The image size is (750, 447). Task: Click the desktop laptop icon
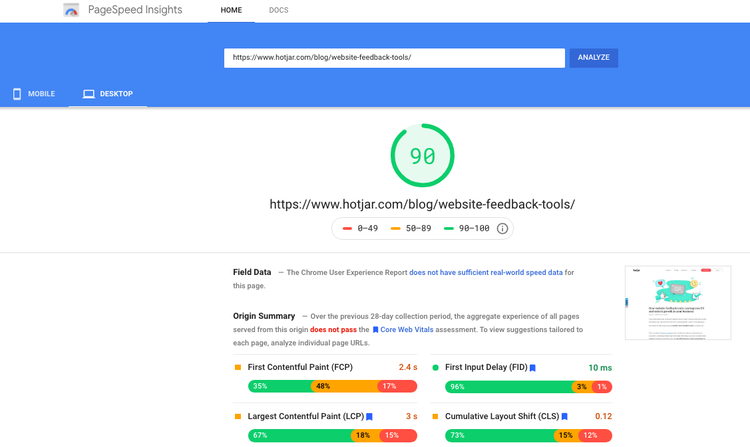click(88, 94)
